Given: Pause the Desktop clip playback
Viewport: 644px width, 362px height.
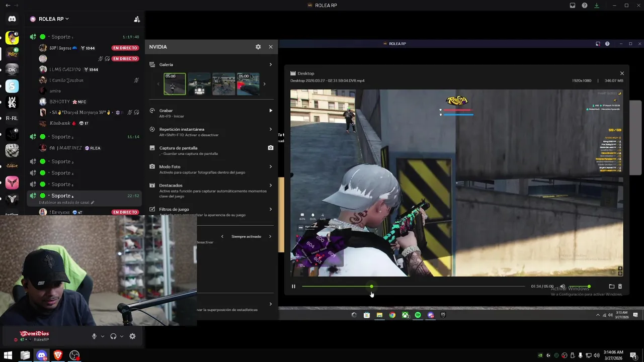Looking at the screenshot, I should pos(293,287).
